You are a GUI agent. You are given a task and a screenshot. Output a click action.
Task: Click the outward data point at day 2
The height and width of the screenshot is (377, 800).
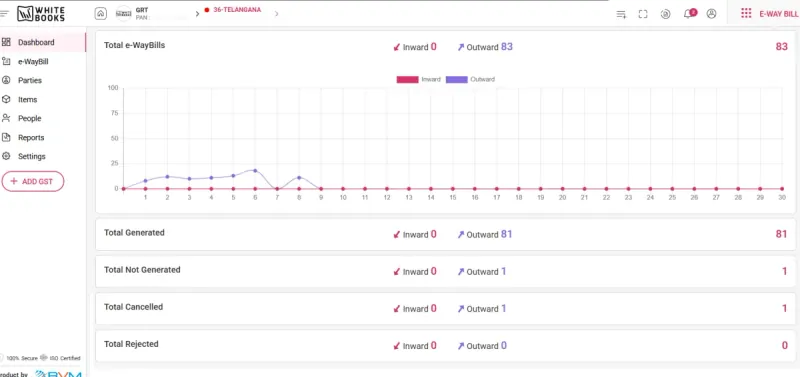tap(167, 177)
